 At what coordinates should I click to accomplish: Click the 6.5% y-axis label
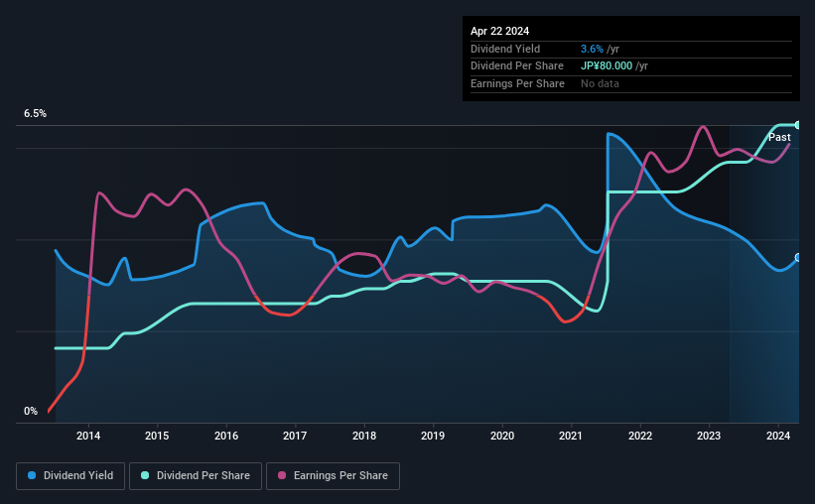(x=36, y=114)
